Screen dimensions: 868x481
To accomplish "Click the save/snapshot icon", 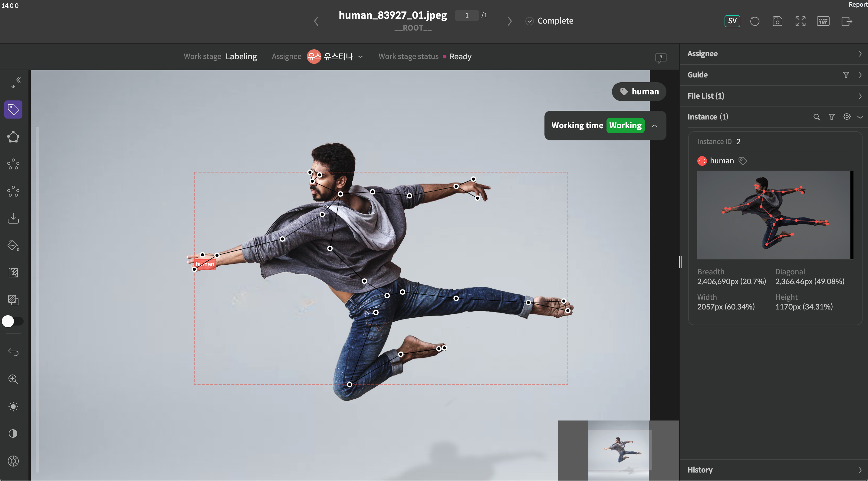I will tap(777, 21).
